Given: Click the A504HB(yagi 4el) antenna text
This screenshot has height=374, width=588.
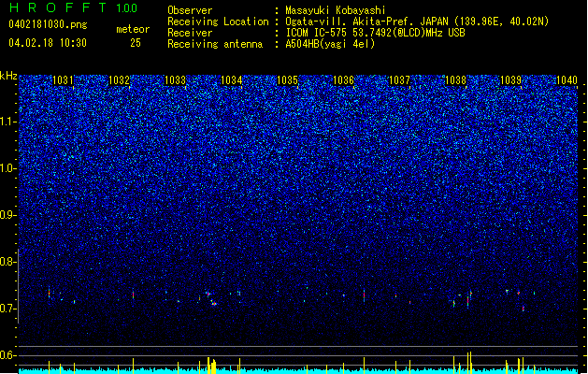Looking at the screenshot, I should pos(330,44).
